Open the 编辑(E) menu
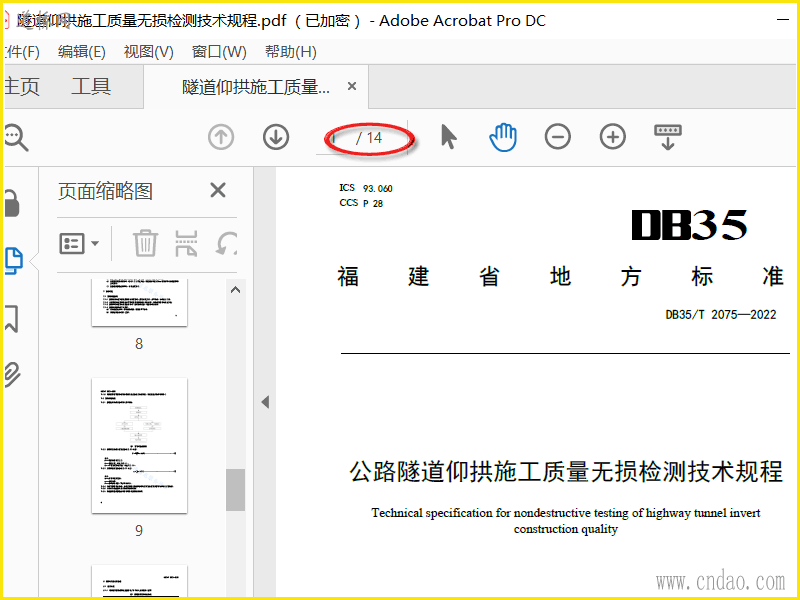 (x=82, y=52)
